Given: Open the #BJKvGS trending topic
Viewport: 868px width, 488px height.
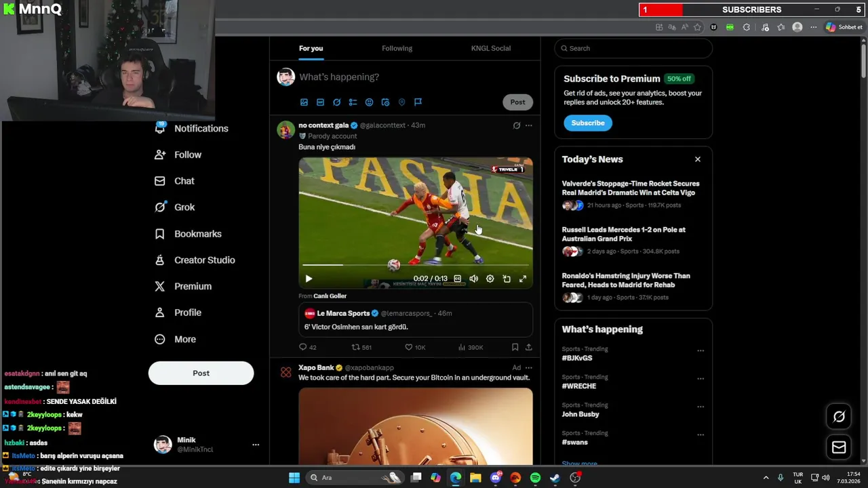Looking at the screenshot, I should (x=577, y=358).
